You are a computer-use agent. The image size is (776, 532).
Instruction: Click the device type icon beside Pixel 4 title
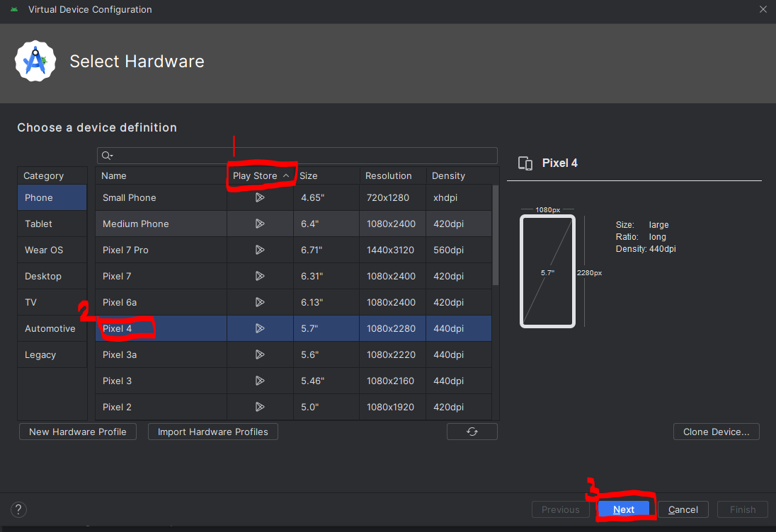[525, 163]
